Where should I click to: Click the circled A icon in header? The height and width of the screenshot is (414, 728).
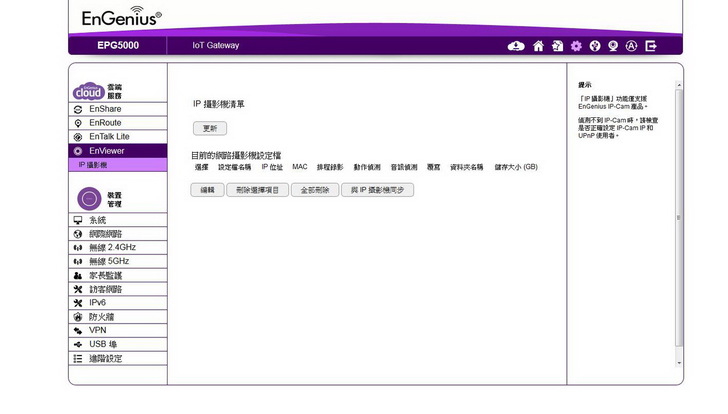632,46
